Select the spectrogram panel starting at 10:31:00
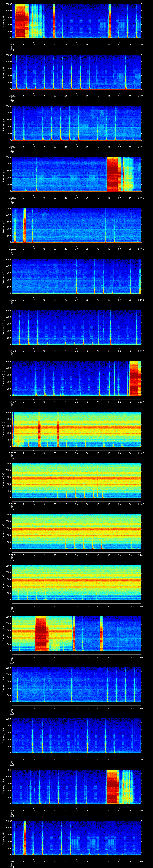 (77, 481)
